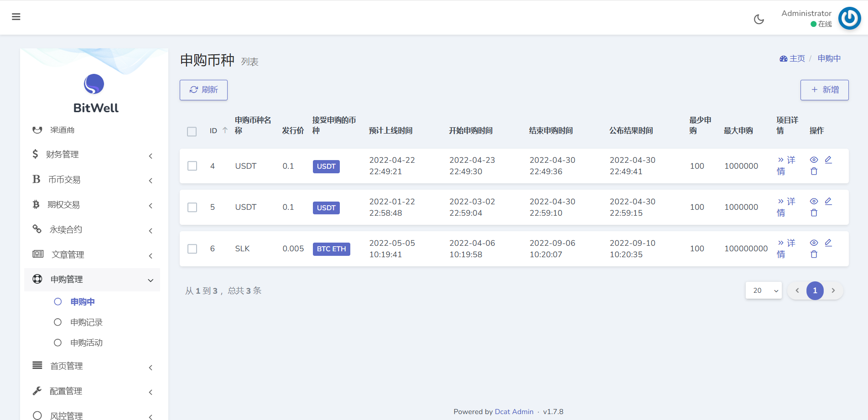The image size is (868, 420).
Task: Delete the SLK row with the trash icon
Action: click(814, 254)
